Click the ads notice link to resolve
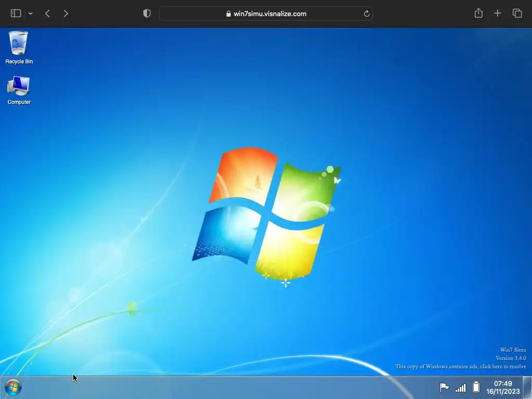 460,366
